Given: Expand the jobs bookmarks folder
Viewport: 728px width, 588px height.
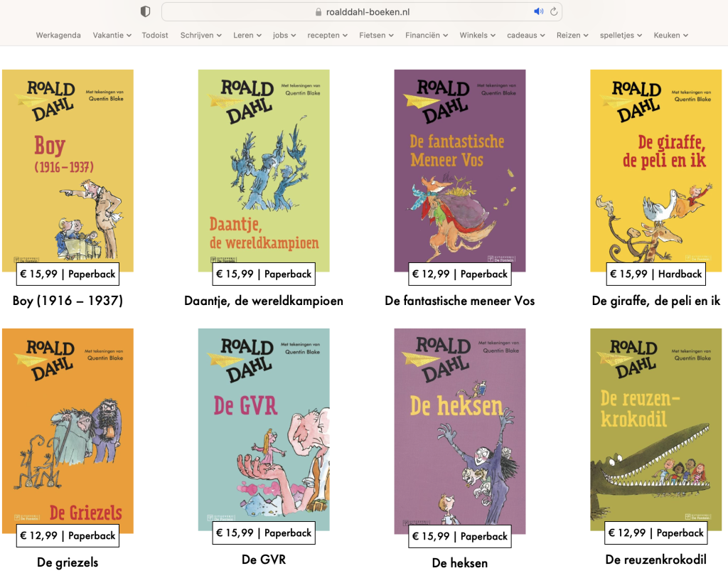Looking at the screenshot, I should [284, 36].
